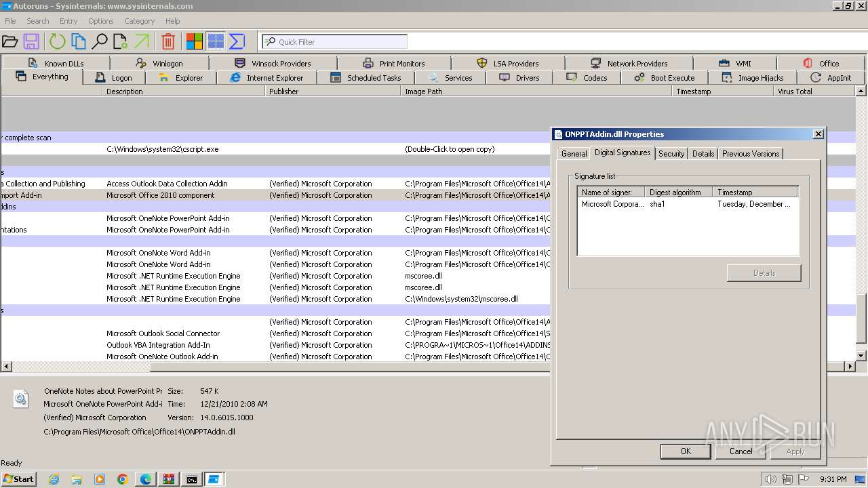Switch to the Boot Execute tab
The width and height of the screenshot is (868, 488).
665,77
